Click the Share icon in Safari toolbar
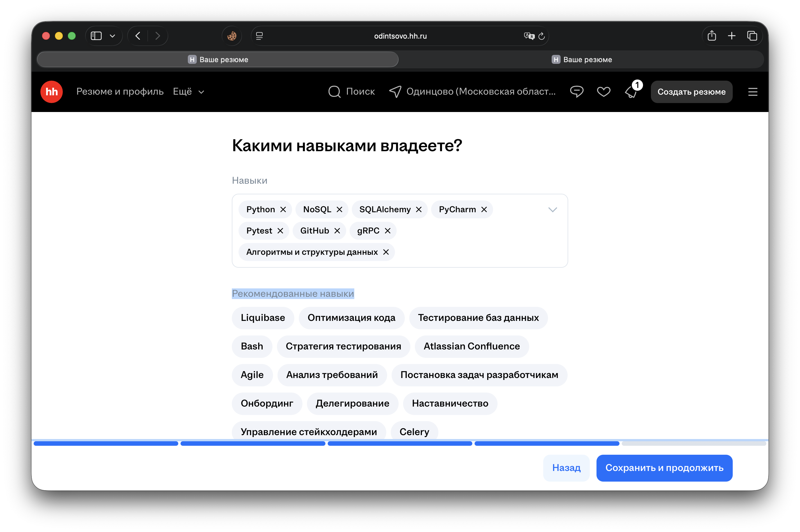800x532 pixels. [x=712, y=36]
